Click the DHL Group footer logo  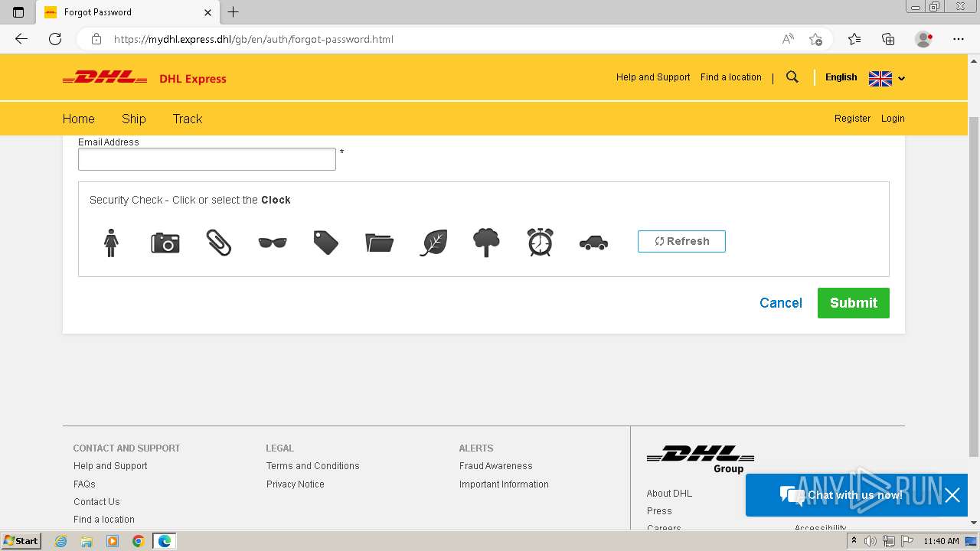[701, 458]
